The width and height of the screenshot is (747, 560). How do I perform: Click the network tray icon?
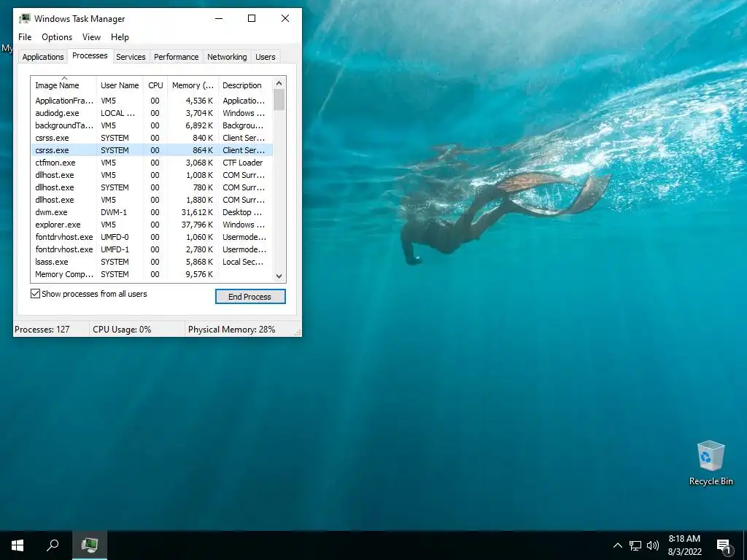pos(635,545)
